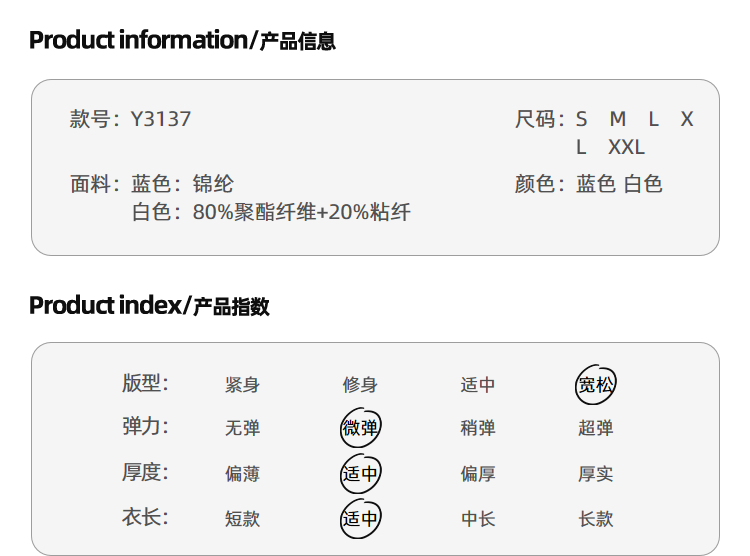Image resolution: width=750 pixels, height=556 pixels.
Task: Select the circled 适中 thickness option
Action: [360, 474]
